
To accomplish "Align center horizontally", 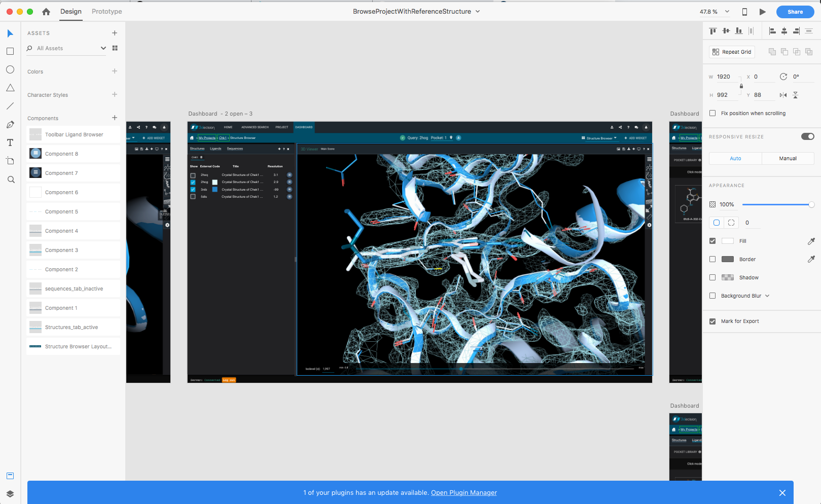I will [784, 31].
